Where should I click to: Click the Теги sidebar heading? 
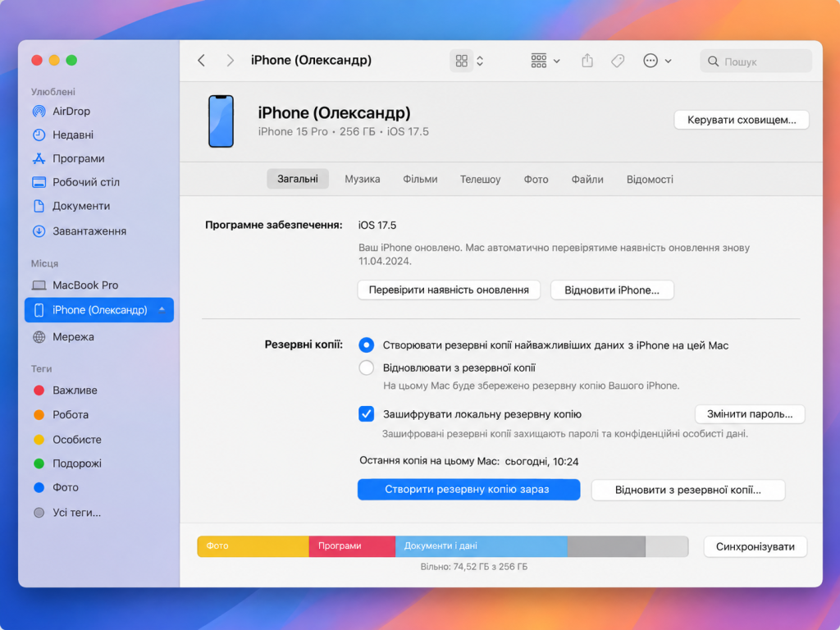[x=41, y=368]
